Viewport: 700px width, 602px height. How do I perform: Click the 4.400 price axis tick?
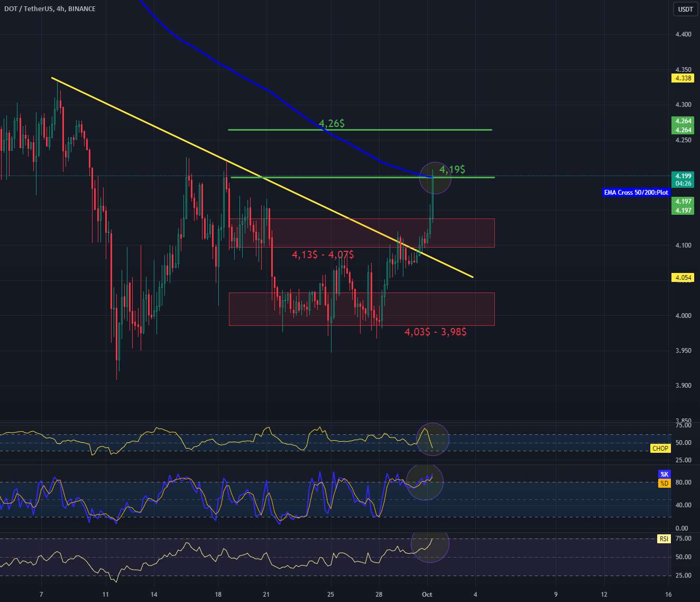[683, 34]
